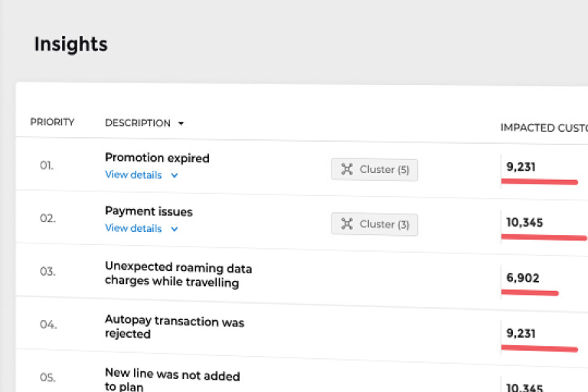588x392 pixels.
Task: Click the DESCRIPTION column header text
Action: point(137,122)
